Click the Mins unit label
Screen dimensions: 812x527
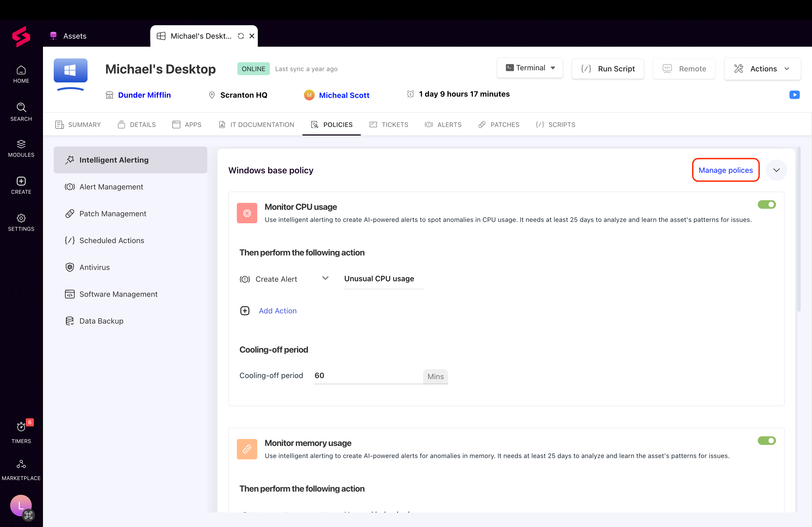point(436,377)
